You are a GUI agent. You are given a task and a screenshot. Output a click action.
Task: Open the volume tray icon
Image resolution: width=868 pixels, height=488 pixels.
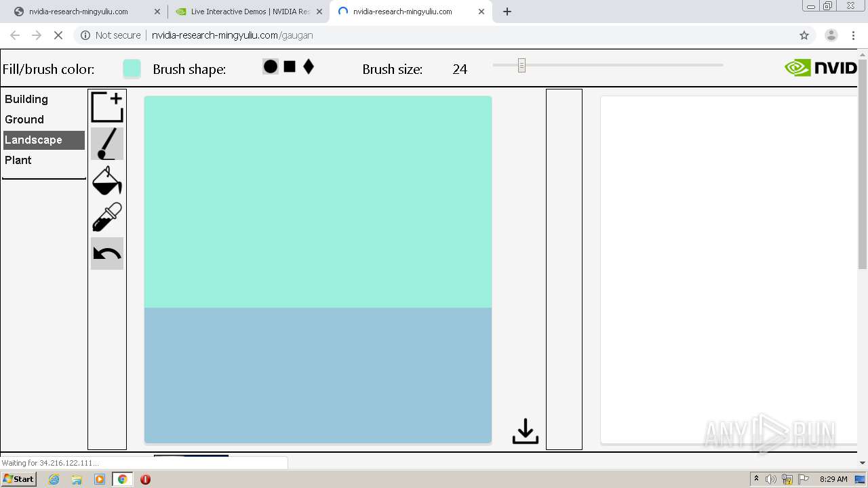pyautogui.click(x=770, y=479)
